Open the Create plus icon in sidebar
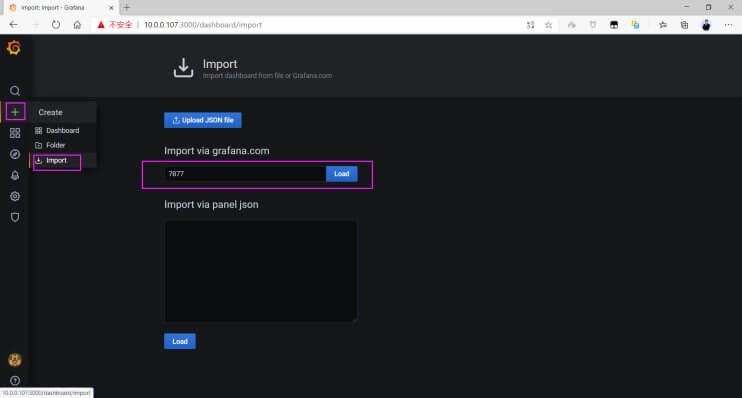Viewport: 742px width, 398px height. (15, 112)
